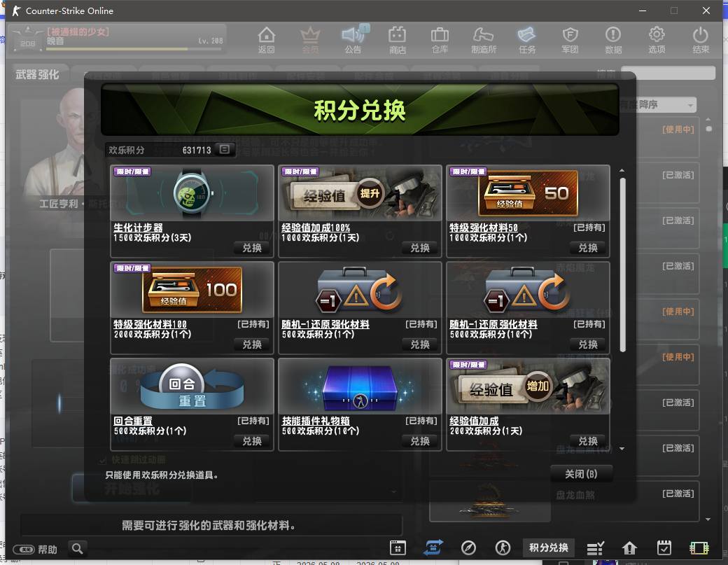Click the exchange list scrollbar thumb
This screenshot has width=728, height=565.
622,265
